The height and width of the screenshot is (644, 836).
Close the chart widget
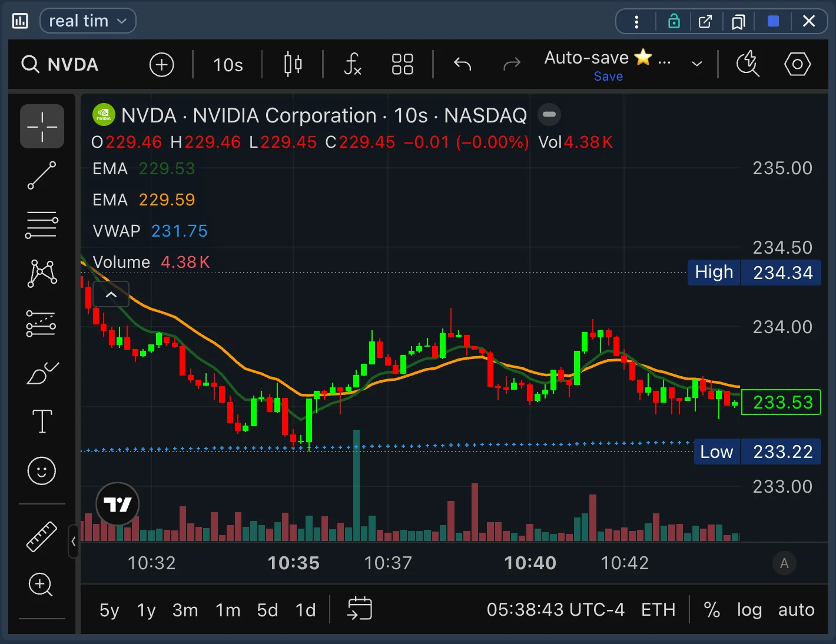[x=809, y=22]
